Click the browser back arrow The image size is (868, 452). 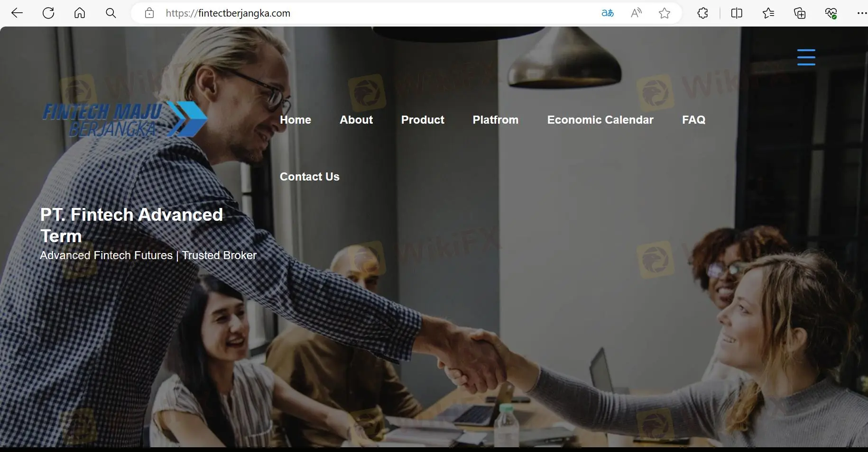[17, 13]
